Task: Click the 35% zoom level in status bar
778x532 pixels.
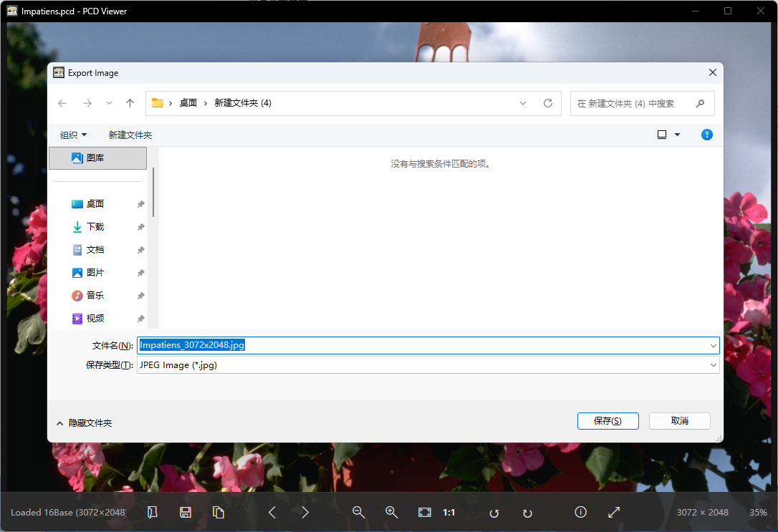Action: click(x=758, y=512)
